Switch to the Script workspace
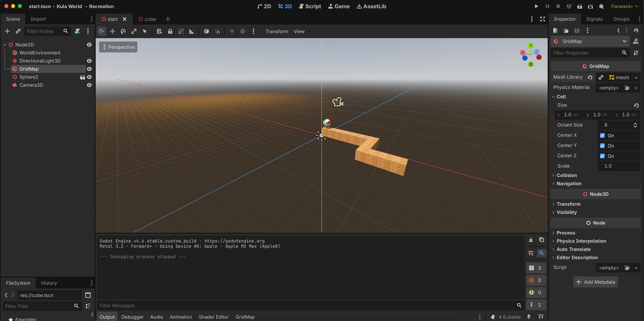This screenshot has height=321, width=644. 310,6
